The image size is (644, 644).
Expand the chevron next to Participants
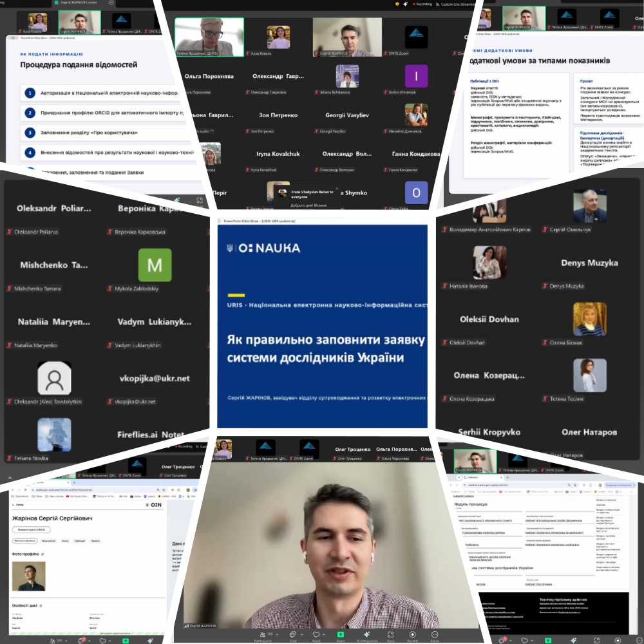tap(277, 634)
